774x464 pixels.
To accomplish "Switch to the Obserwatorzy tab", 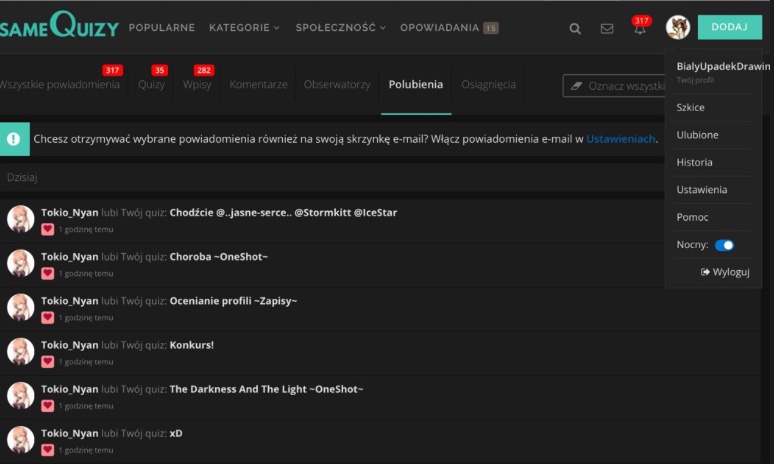I will pyautogui.click(x=337, y=85).
